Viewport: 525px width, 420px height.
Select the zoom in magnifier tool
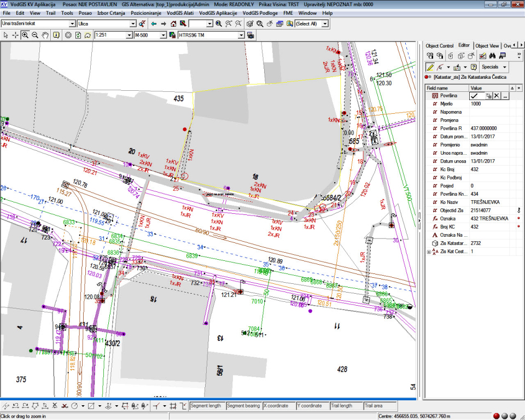(25, 35)
